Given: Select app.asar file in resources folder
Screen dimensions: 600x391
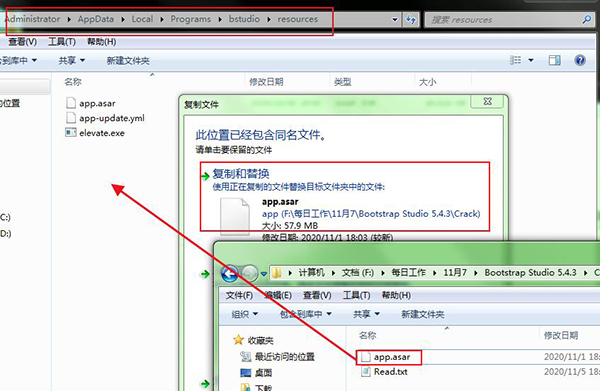Looking at the screenshot, I should click(97, 103).
